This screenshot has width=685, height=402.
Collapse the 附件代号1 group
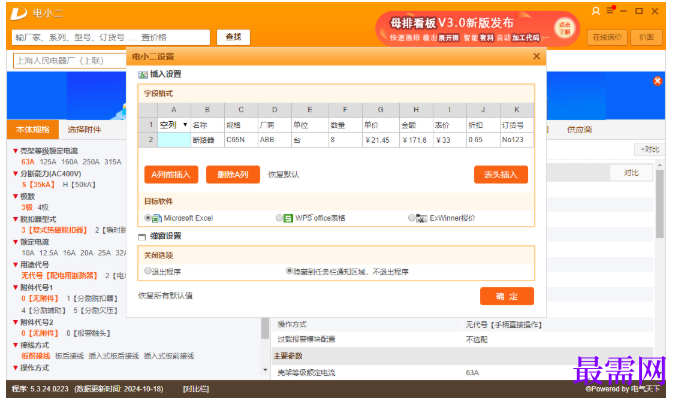[x=15, y=288]
